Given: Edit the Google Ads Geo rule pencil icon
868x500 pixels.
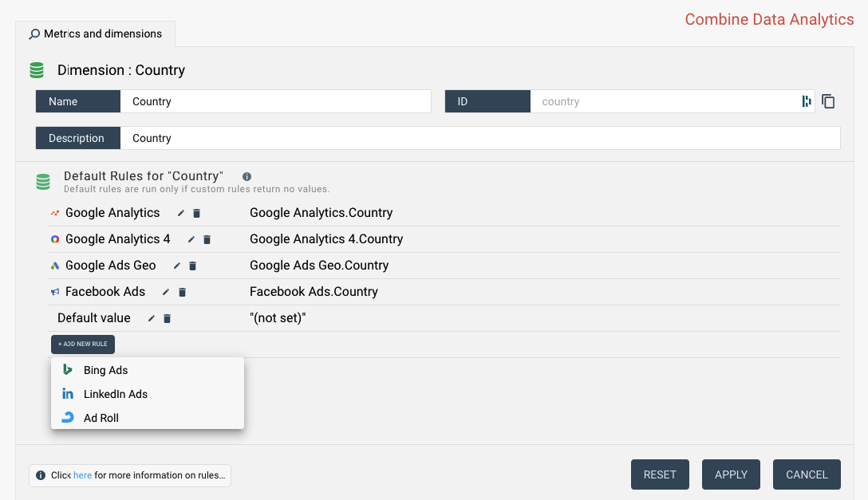Looking at the screenshot, I should pos(176,266).
